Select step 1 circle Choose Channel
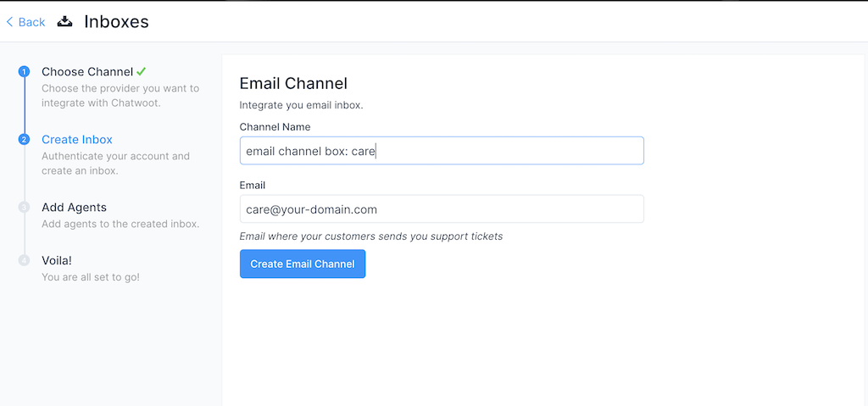Screen dimensions: 868x406 (x=24, y=71)
